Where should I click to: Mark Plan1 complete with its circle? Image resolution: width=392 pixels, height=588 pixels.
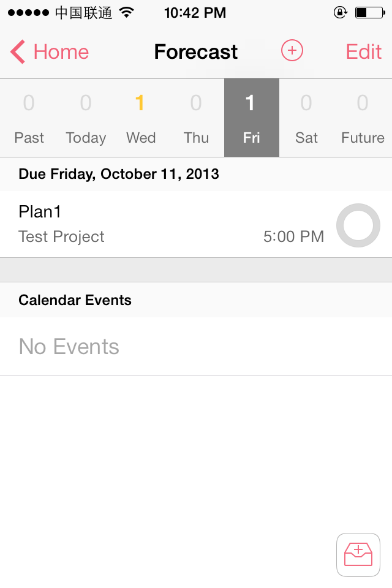click(x=358, y=225)
